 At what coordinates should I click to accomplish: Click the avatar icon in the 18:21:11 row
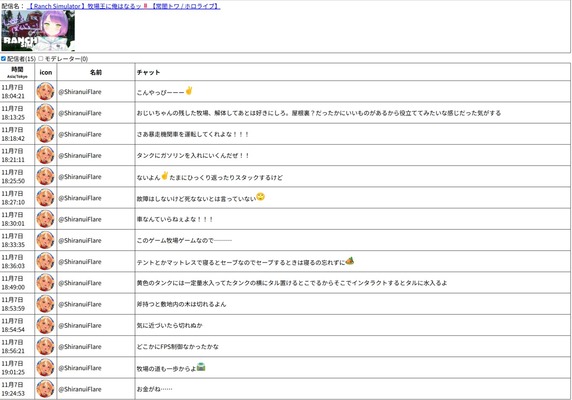[46, 155]
